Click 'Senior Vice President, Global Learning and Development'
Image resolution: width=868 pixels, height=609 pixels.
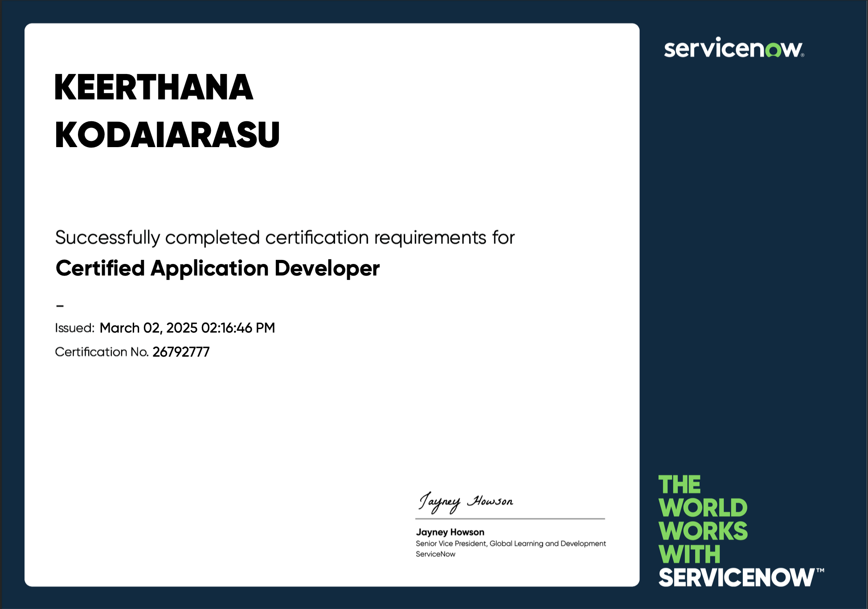tap(511, 543)
